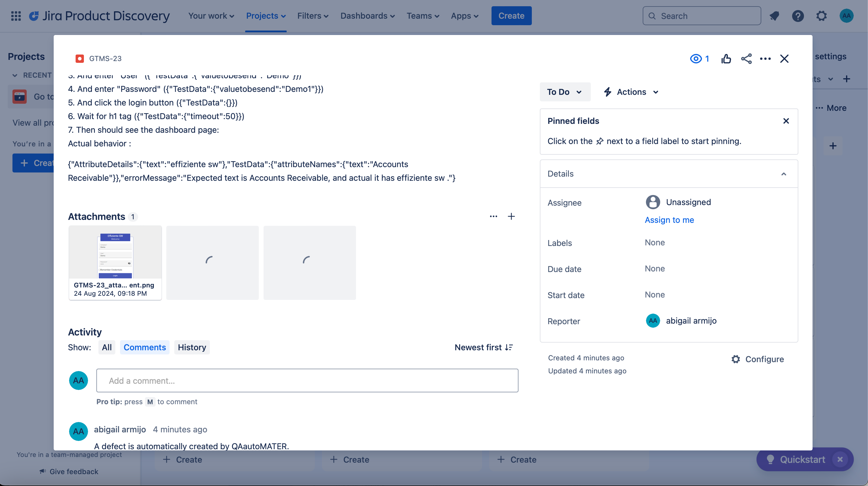Viewport: 868px width, 486px height.
Task: Collapse the Details section
Action: point(784,174)
